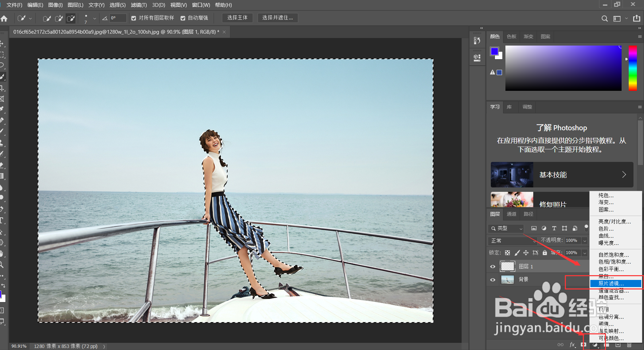The height and width of the screenshot is (350, 644).
Task: Click the gamut-safe blue color swatch
Action: [x=499, y=72]
